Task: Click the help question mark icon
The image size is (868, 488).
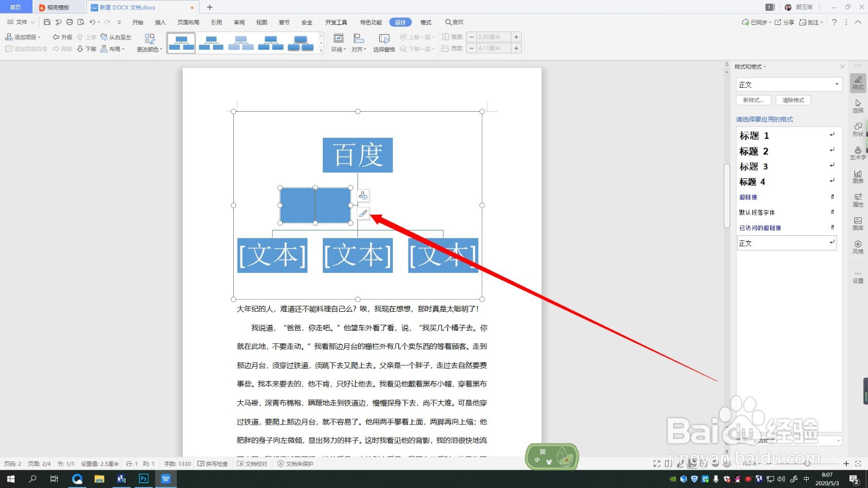Action: [x=834, y=22]
